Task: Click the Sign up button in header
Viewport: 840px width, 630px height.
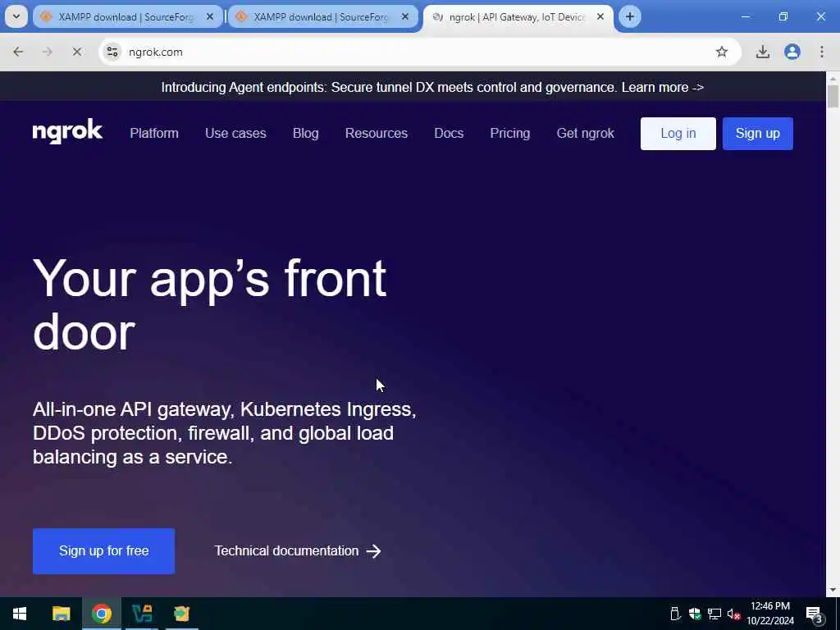Action: (x=757, y=134)
